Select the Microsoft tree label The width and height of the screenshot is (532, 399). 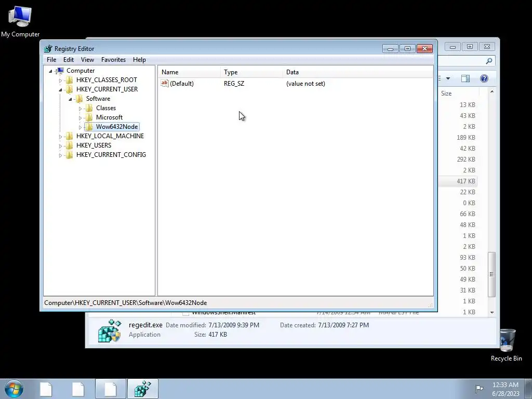109,117
